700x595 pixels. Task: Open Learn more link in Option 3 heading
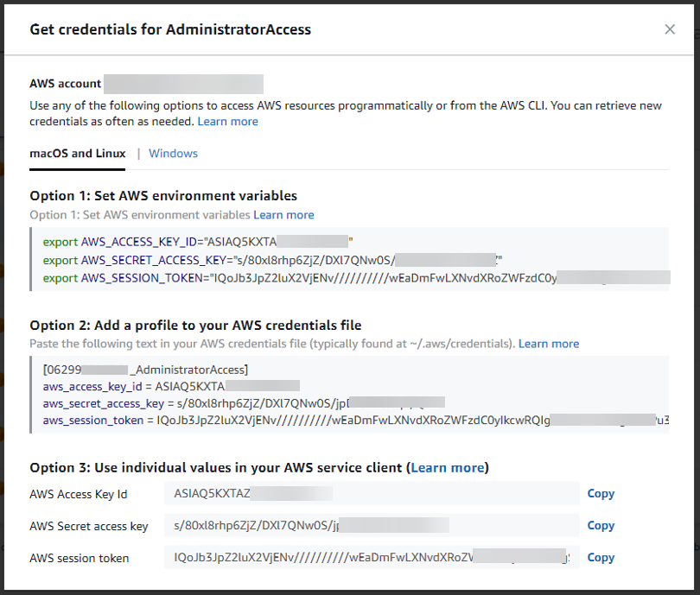click(448, 467)
